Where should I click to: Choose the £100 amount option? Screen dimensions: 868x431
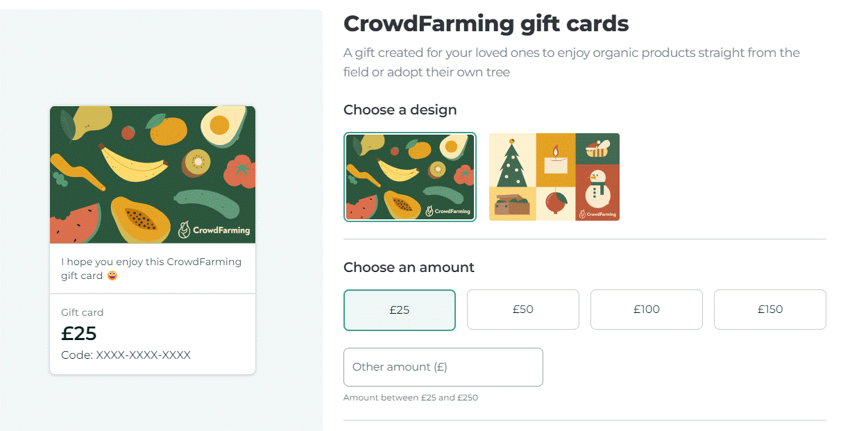(x=647, y=310)
